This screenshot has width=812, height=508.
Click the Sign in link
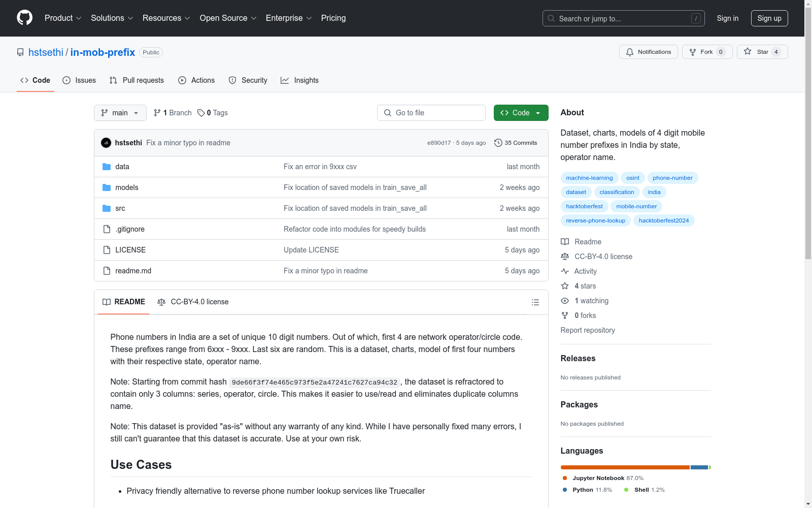pos(728,18)
